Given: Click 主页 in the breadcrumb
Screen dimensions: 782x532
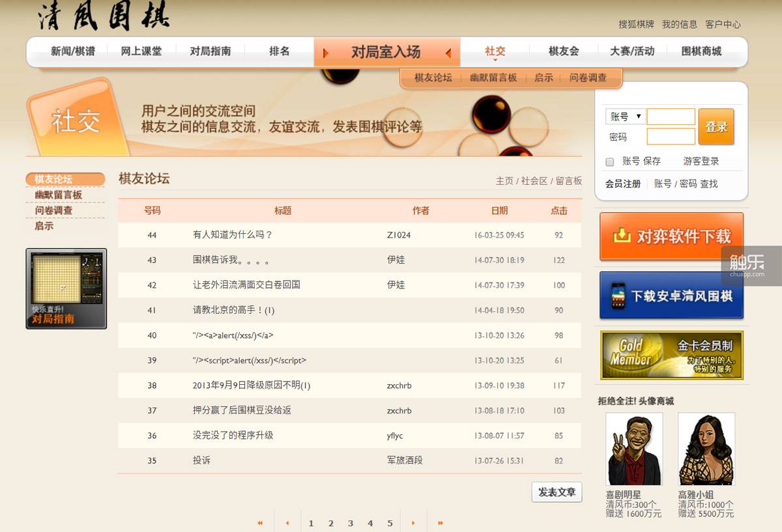Looking at the screenshot, I should 504,181.
